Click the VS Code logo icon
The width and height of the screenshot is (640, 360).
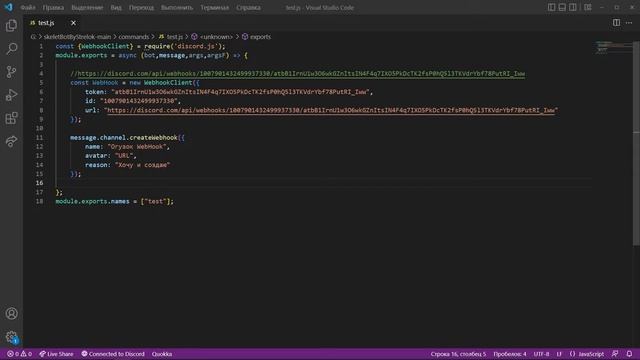pos(9,7)
